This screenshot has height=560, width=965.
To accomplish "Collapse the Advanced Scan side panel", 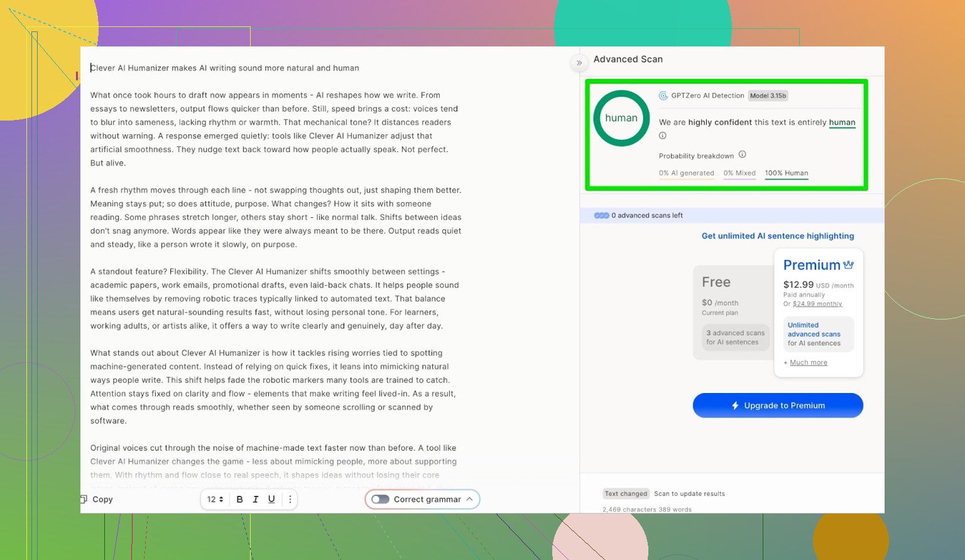I will click(579, 63).
